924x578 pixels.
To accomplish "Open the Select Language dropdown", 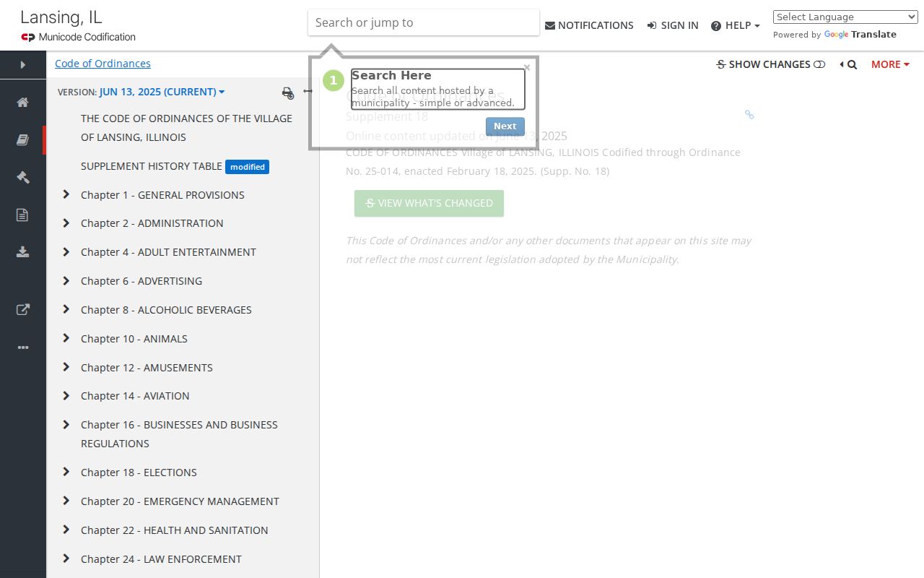I will [x=845, y=17].
